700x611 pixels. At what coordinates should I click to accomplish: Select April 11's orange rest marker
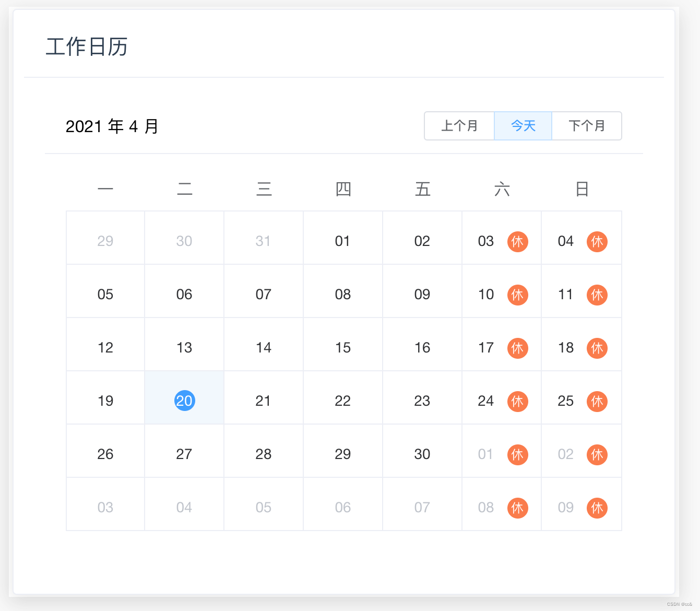point(597,295)
